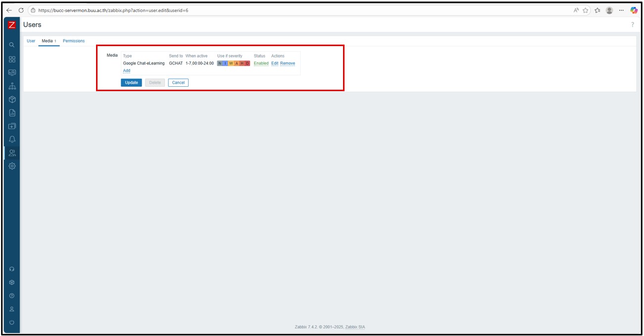Open the Data collection sidebar icon
The height and width of the screenshot is (336, 644).
[12, 126]
